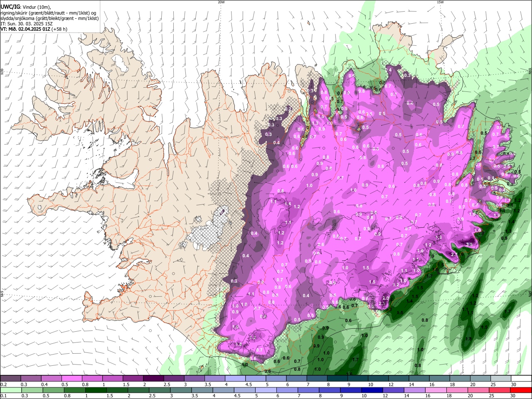Click the 'IT: Sun. 30. 03. 2025 15Z' line
The height and width of the screenshot is (399, 532).
point(26,24)
